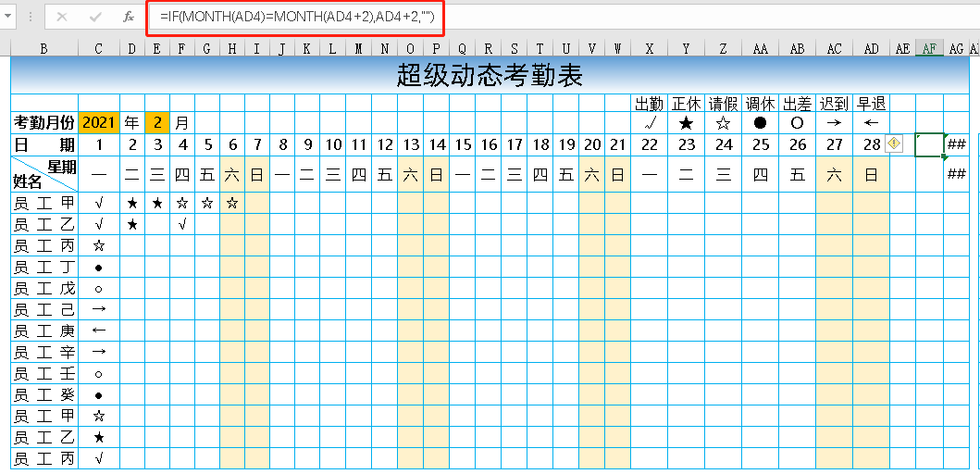Select column header B
Viewport: 980px width, 474px height.
point(43,48)
